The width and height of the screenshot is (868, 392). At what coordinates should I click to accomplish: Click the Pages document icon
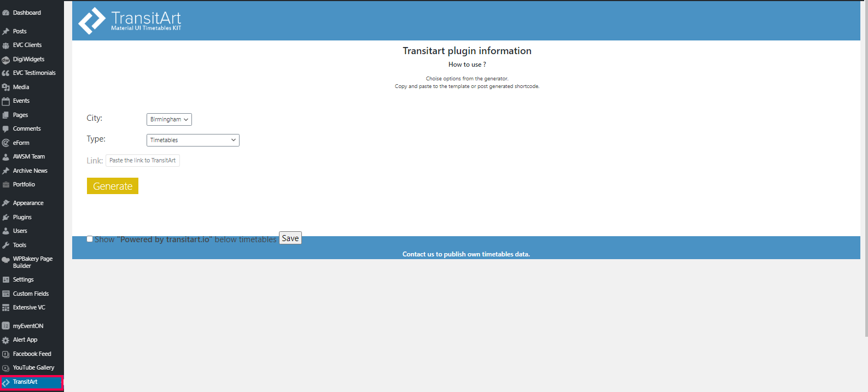click(x=6, y=115)
